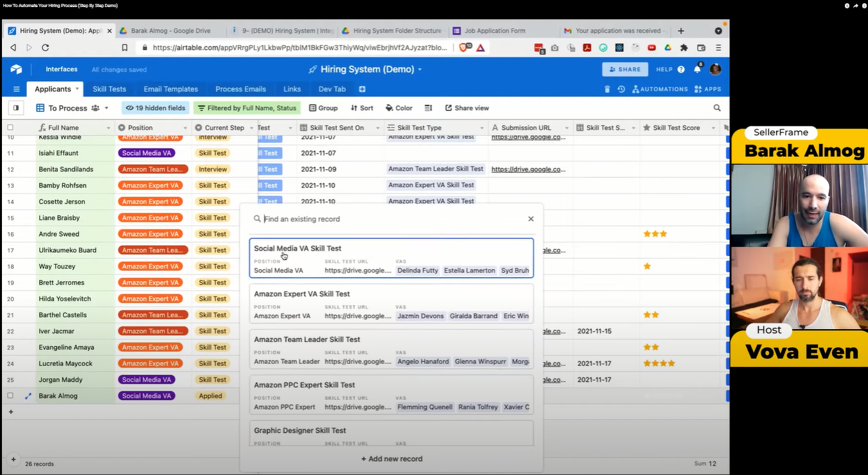The height and width of the screenshot is (475, 868).
Task: Expand Barak Almog record
Action: click(28, 396)
